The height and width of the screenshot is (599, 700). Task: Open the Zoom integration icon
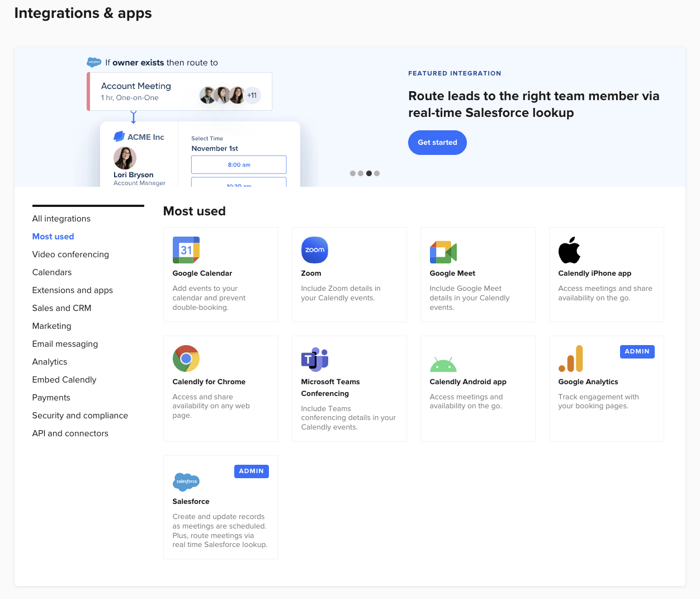click(x=314, y=250)
